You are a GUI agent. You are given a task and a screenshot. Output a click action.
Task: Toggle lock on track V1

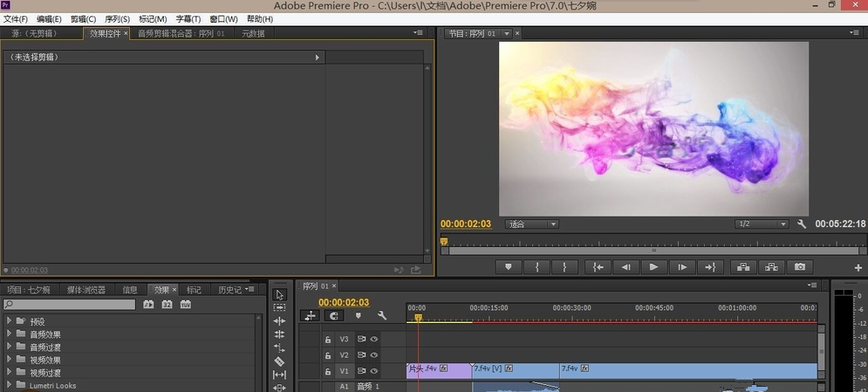pyautogui.click(x=328, y=371)
